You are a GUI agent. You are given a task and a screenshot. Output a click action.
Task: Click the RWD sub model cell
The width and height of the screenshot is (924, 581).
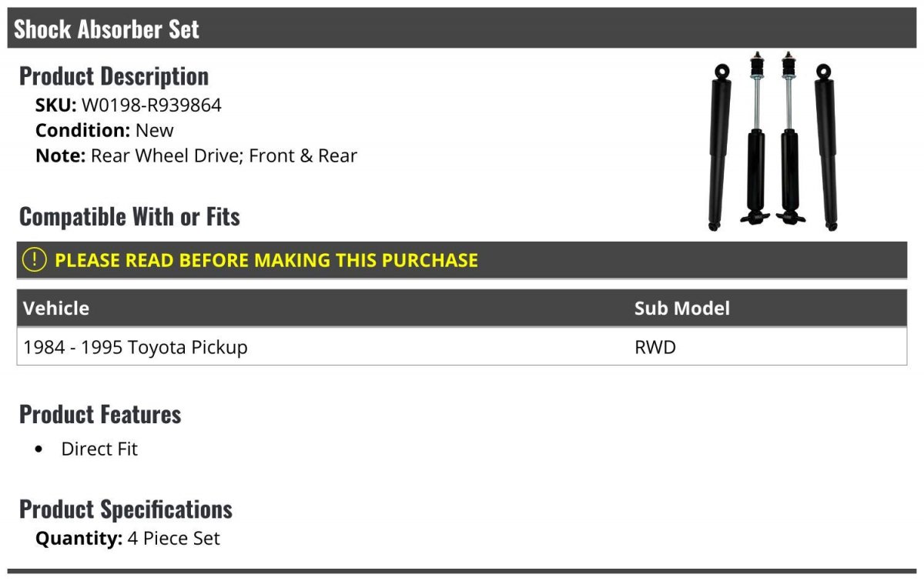point(655,347)
